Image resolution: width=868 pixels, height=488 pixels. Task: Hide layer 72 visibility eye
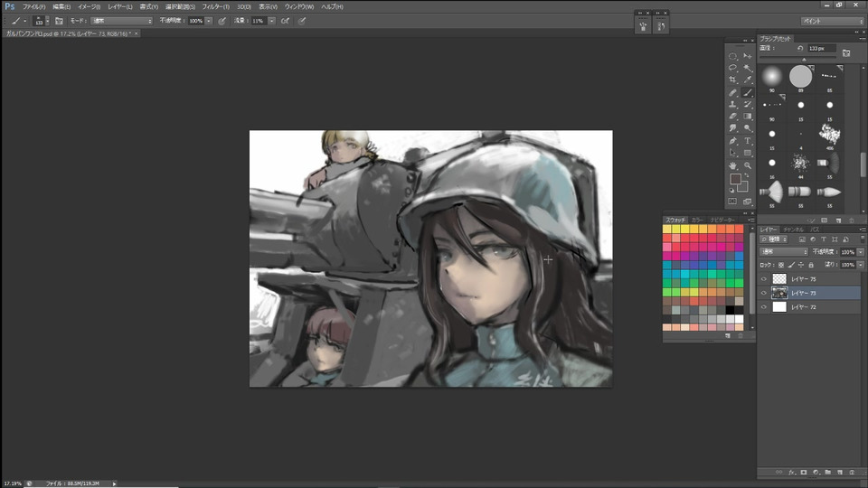click(764, 306)
